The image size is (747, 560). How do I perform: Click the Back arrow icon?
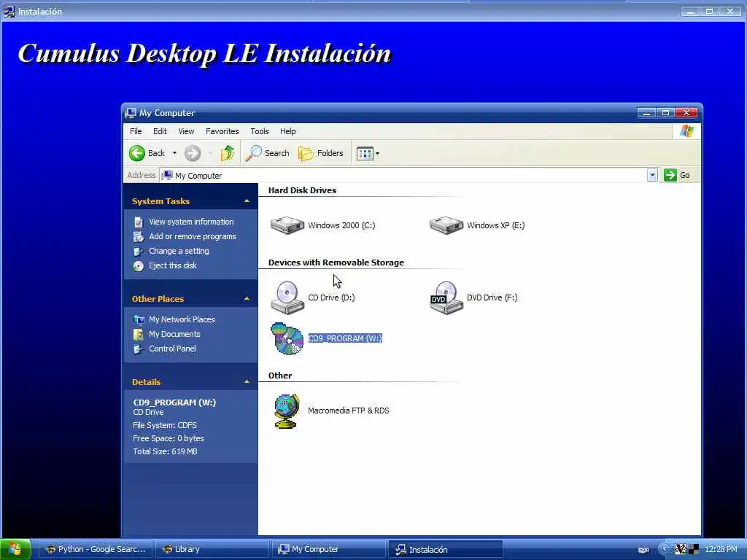click(137, 153)
